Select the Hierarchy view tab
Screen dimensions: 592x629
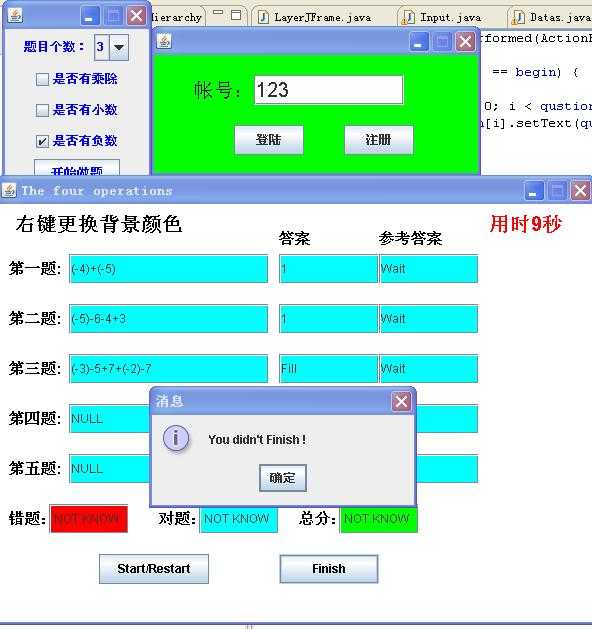[176, 18]
